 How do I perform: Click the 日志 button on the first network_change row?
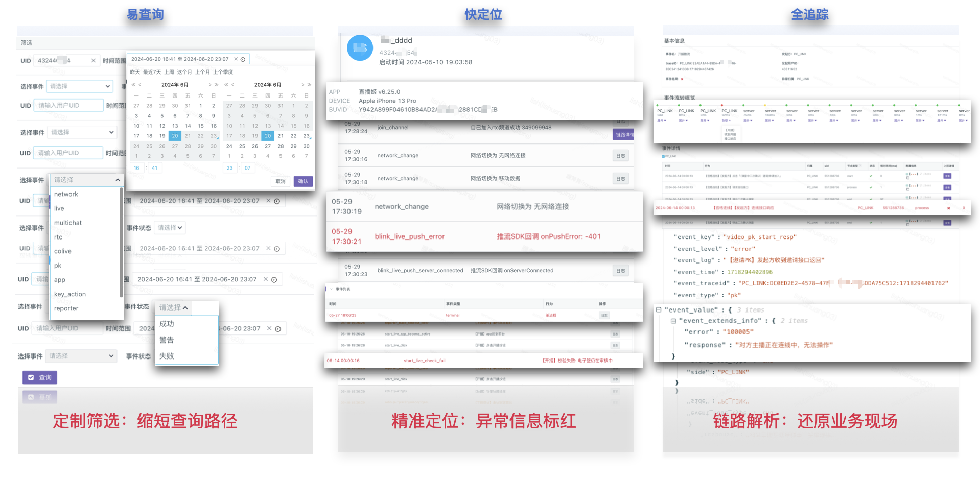click(x=620, y=156)
